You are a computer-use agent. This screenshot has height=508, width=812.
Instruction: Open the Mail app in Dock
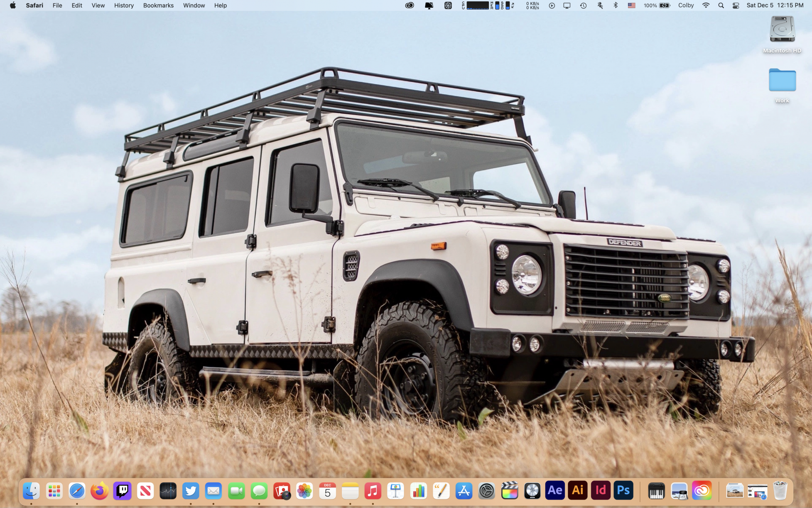pos(214,491)
